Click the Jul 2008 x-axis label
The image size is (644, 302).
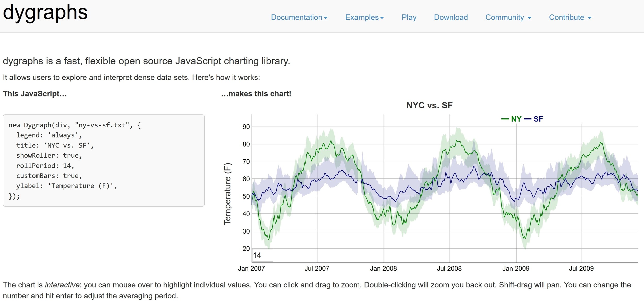tap(449, 268)
